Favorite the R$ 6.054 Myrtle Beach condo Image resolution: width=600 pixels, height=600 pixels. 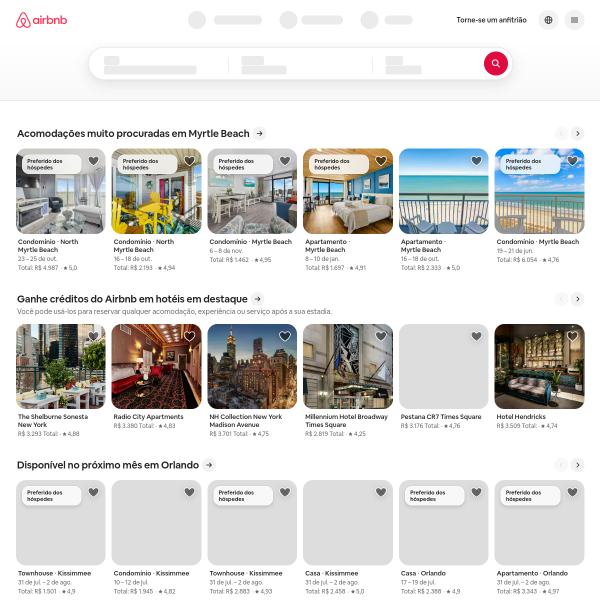click(x=572, y=161)
